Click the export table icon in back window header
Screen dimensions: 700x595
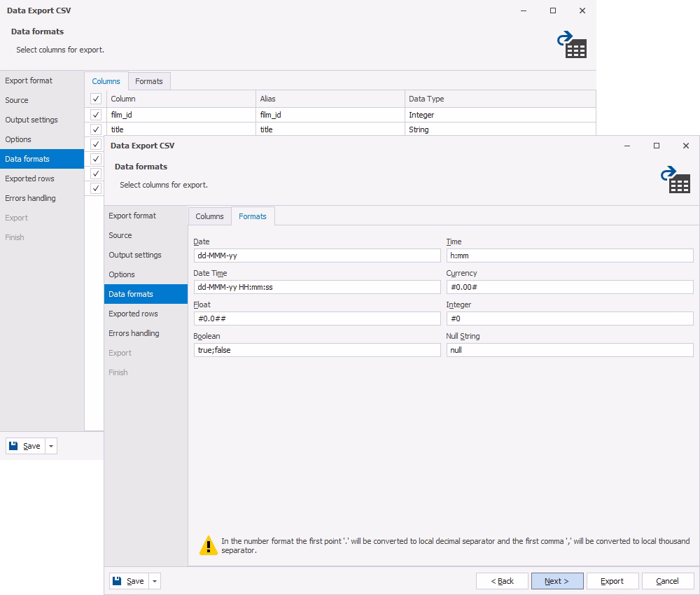(572, 44)
